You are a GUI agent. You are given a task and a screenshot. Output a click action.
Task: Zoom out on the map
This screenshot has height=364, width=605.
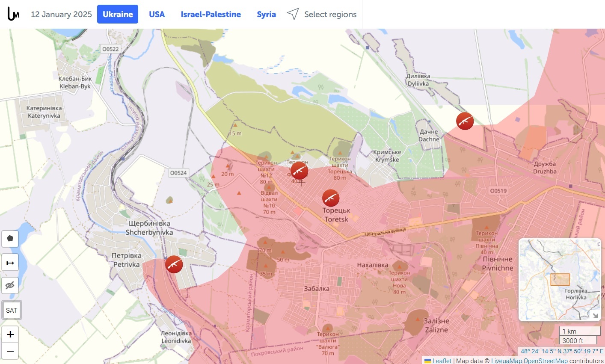point(10,351)
